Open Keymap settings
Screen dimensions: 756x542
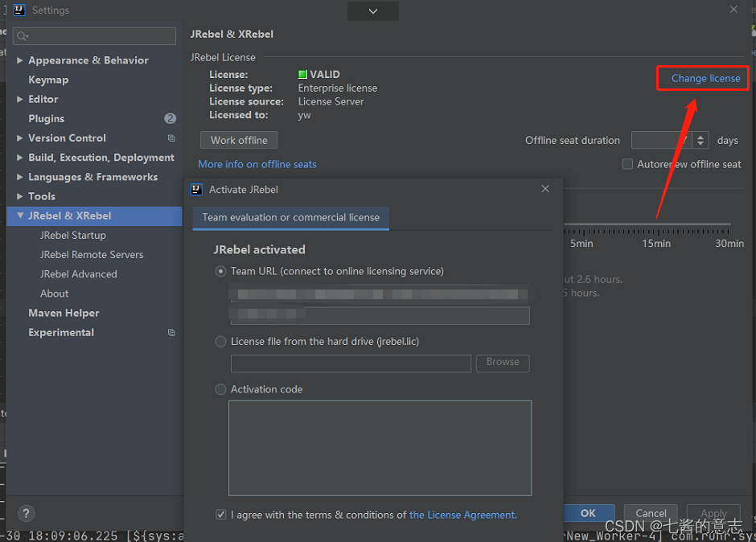click(x=48, y=80)
